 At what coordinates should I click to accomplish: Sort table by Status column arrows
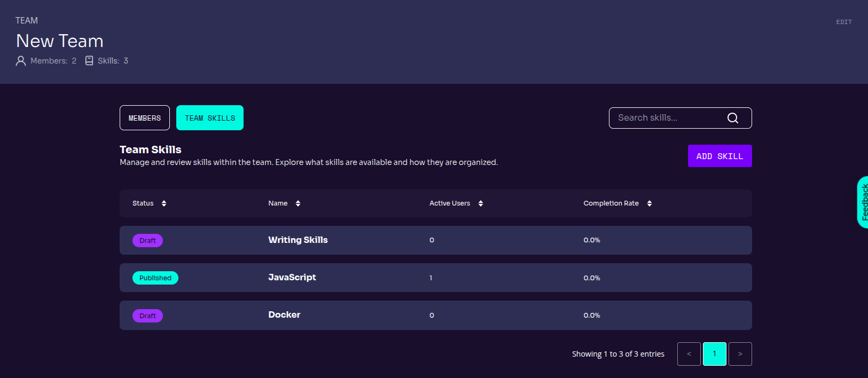(164, 203)
